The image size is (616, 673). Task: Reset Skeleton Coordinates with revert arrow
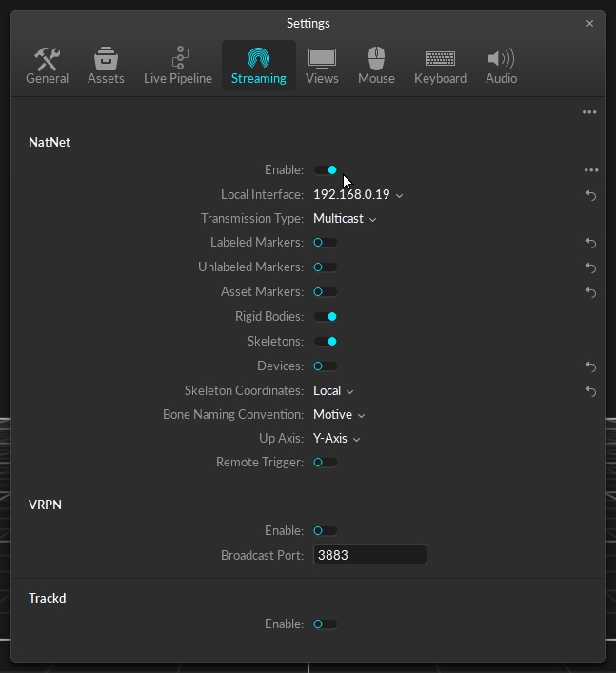[x=590, y=391]
